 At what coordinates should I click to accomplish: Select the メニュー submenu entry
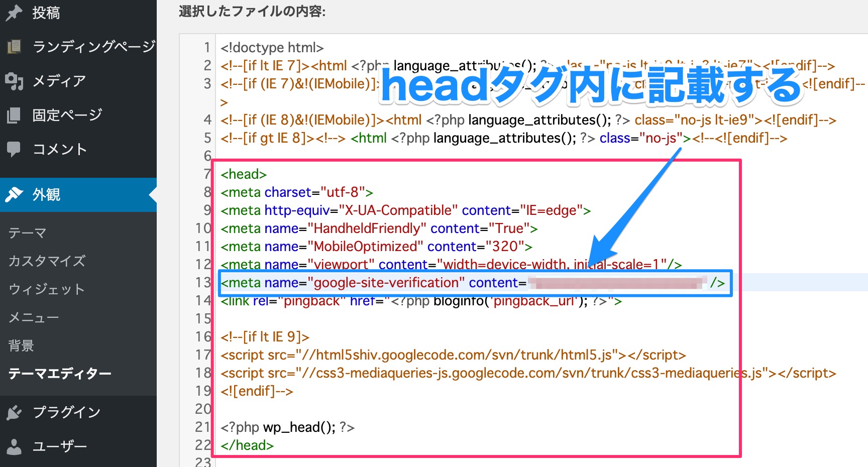coord(34,317)
